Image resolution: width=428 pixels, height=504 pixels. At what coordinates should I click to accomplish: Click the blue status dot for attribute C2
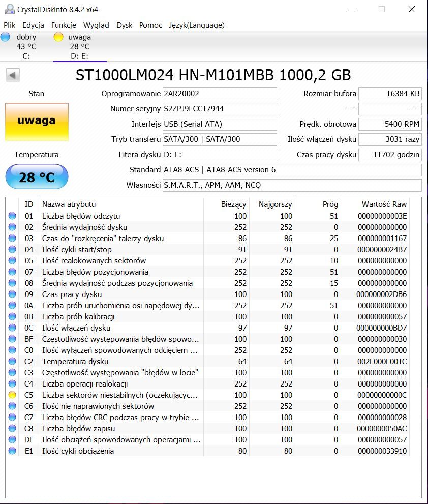12,361
